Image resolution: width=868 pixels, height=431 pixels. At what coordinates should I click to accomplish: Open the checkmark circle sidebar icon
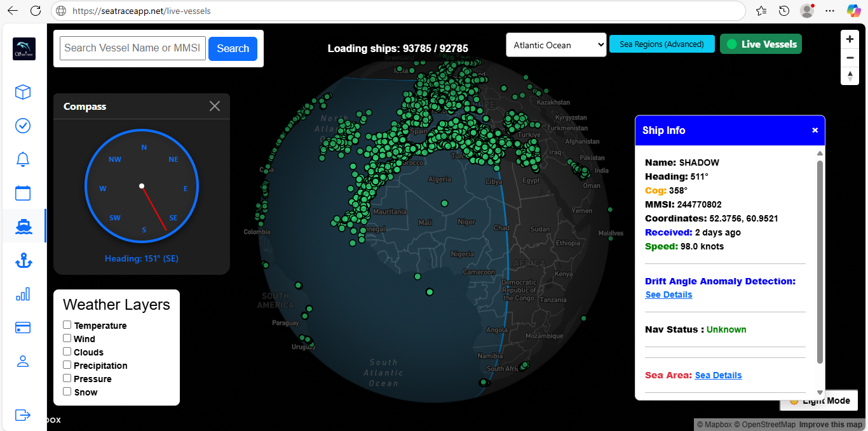point(23,126)
